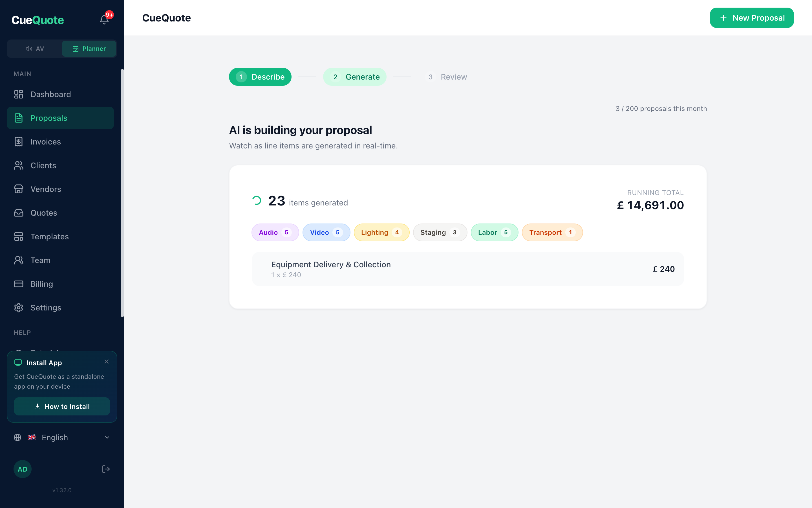Click the Clients people icon
Screen dimensions: 812x508
tap(18, 165)
